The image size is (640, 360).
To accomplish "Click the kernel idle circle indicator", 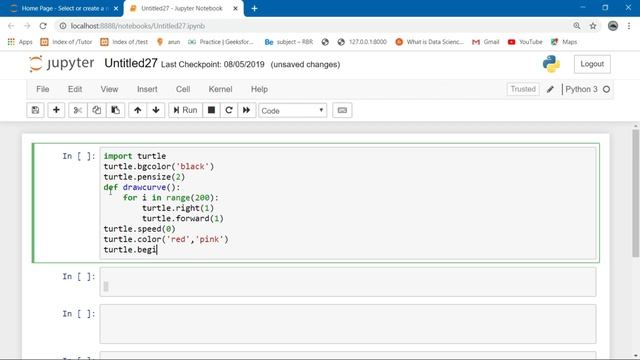I will pos(607,89).
